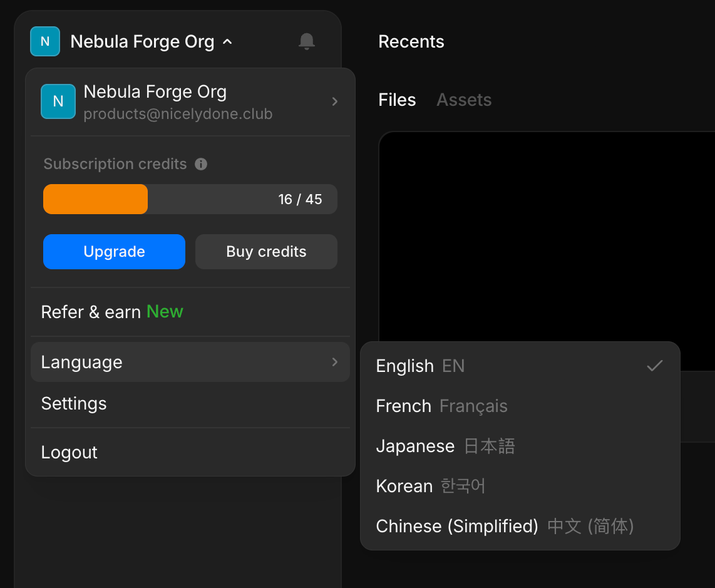
Task: Click the checkmark next to English
Action: coord(654,366)
